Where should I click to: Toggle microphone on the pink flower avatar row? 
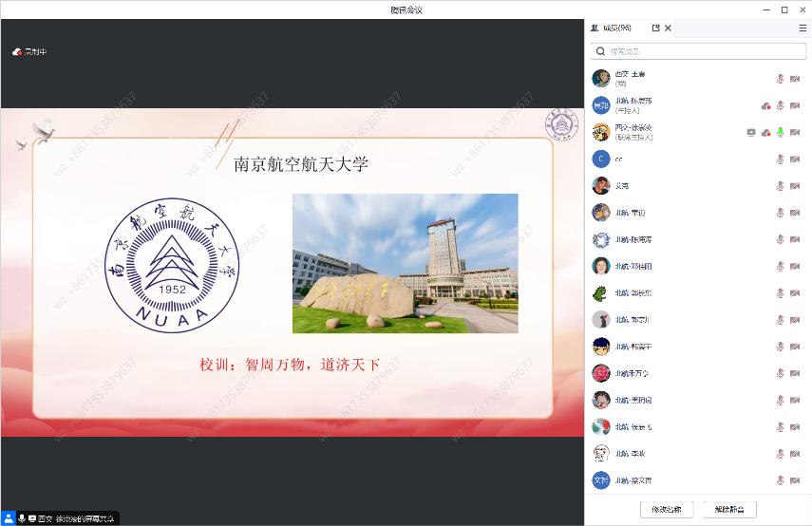pyautogui.click(x=780, y=373)
